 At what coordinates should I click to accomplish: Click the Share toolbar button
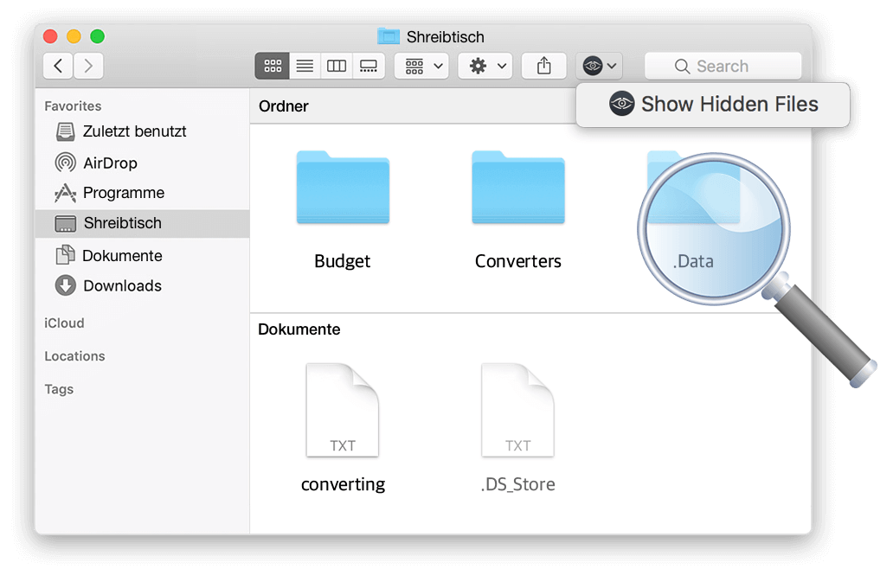tap(544, 66)
